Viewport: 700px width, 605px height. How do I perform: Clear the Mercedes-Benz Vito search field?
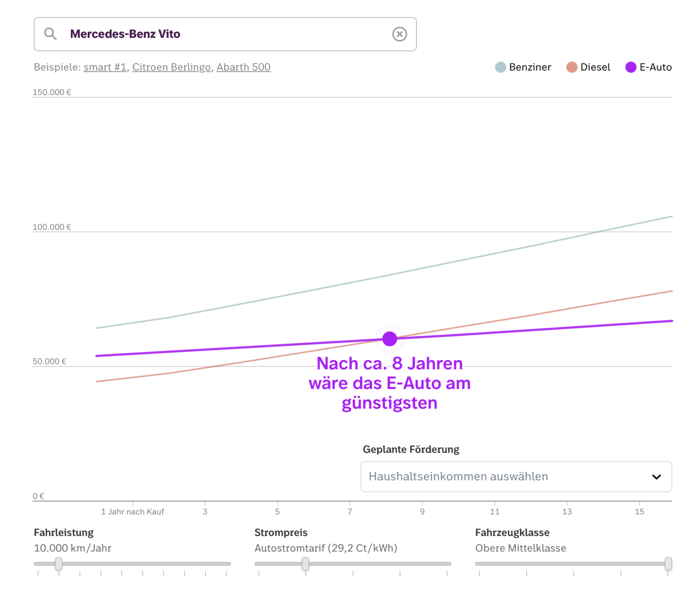pos(399,34)
